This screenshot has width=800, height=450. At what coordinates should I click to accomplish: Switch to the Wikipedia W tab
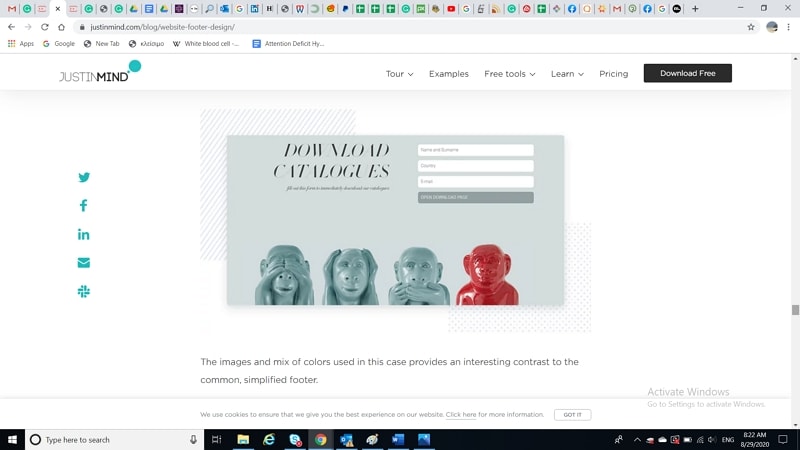click(x=300, y=9)
